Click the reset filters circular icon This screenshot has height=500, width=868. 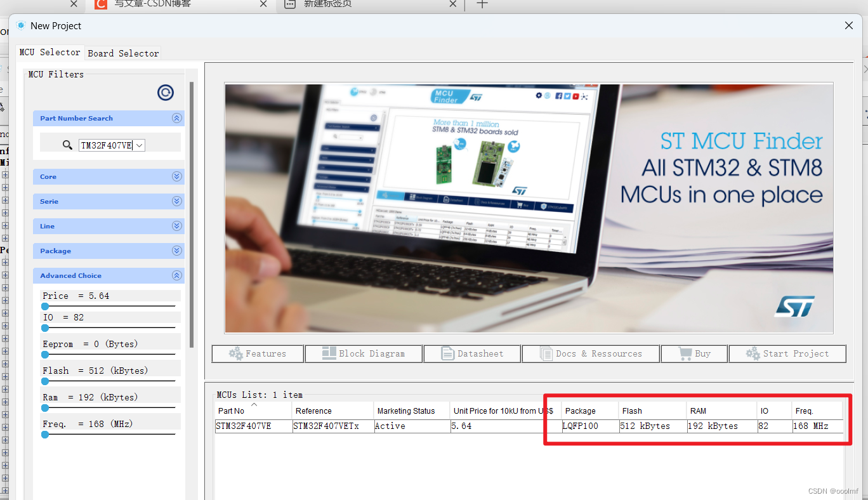[166, 93]
